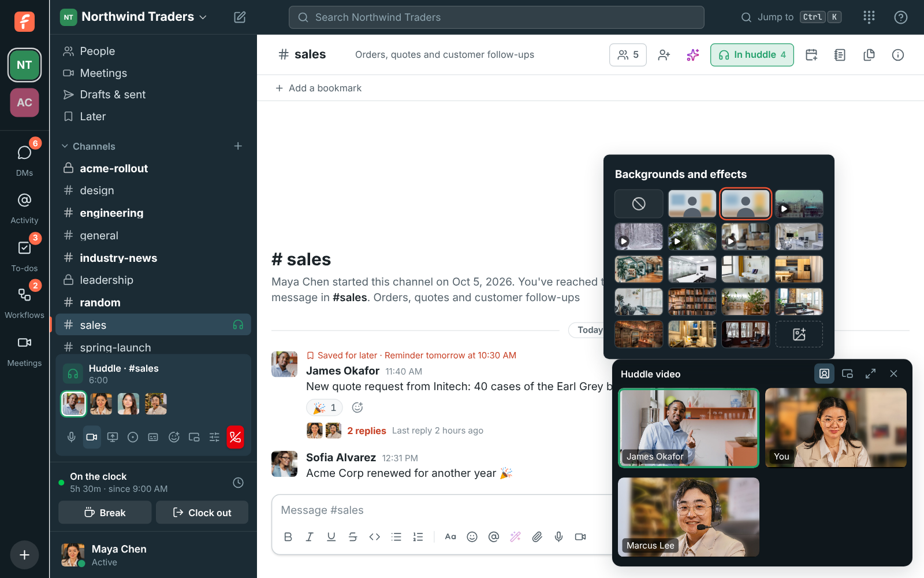Compose a new message icon
Viewport: 924px width, 578px height.
[240, 17]
